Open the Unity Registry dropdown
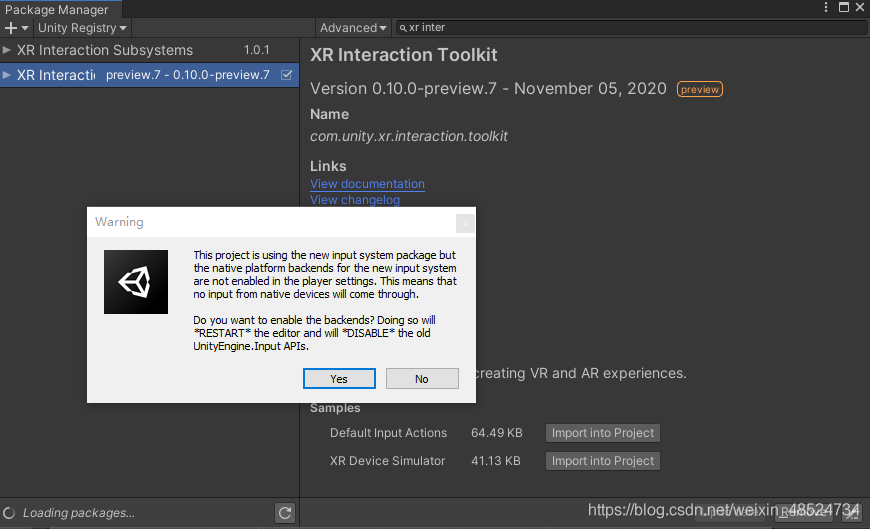This screenshot has width=870, height=529. pyautogui.click(x=82, y=28)
